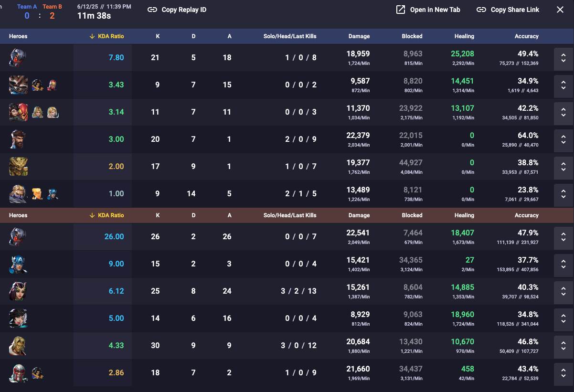Click top table Solo/Head/Last Kills header
Screen dimensions: 574x392
click(290, 36)
